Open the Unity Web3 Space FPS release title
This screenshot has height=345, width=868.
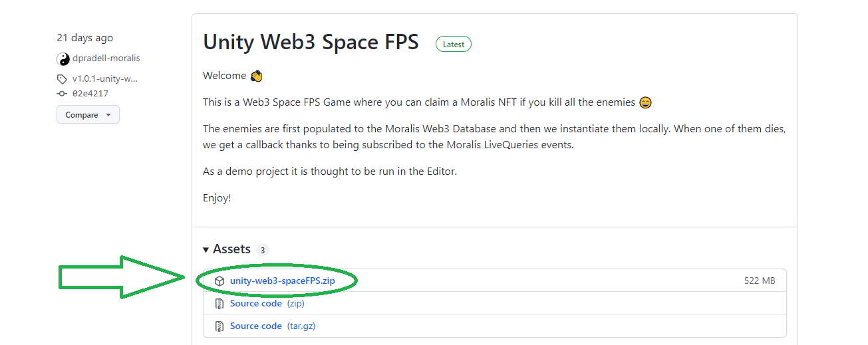click(x=311, y=42)
